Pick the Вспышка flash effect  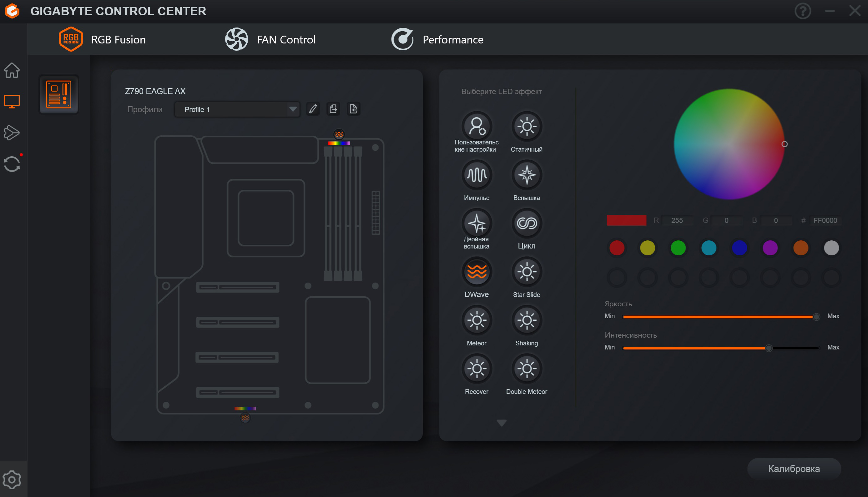coord(526,175)
